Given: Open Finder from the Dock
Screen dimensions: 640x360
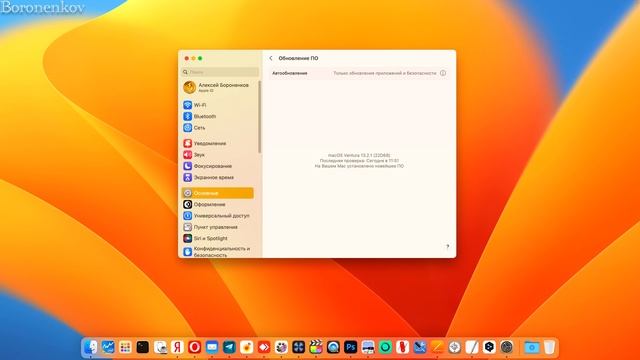Looking at the screenshot, I should coord(90,347).
